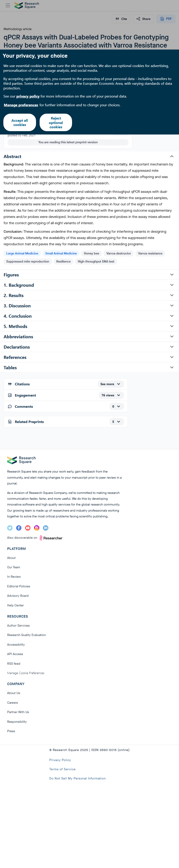This screenshot has height=868, width=179.
Task: Open the Twitter social icon
Action: tap(10, 528)
